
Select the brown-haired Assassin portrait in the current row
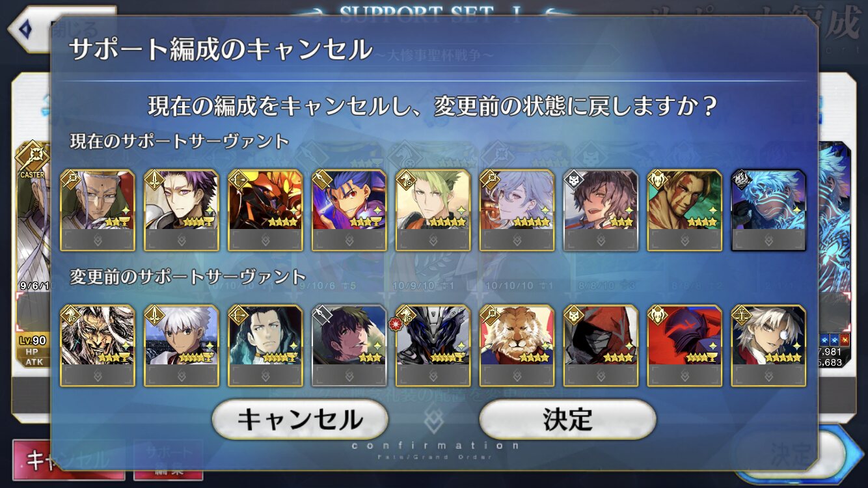(x=601, y=211)
